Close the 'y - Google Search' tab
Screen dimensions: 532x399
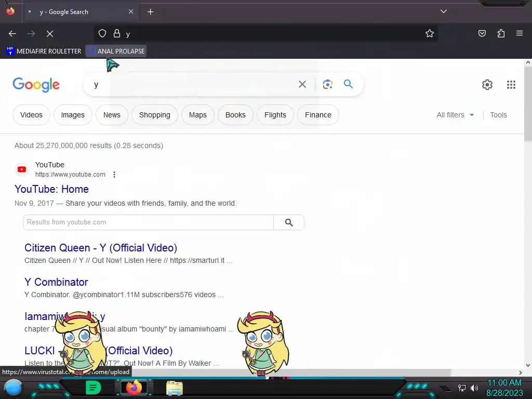[x=131, y=11]
